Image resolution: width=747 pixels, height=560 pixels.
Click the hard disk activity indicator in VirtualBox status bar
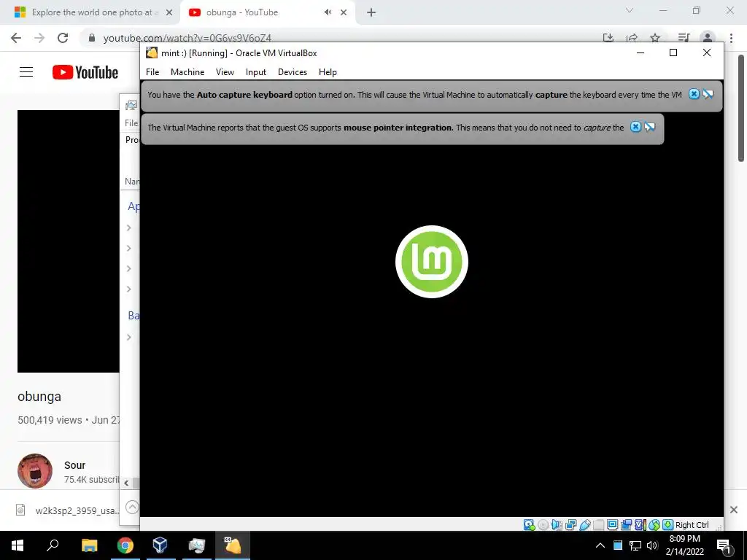point(530,525)
